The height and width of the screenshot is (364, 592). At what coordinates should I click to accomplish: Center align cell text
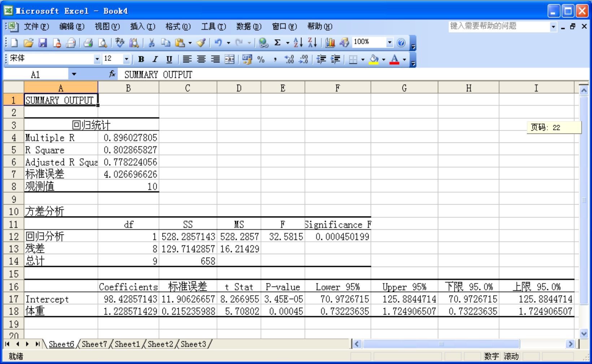201,59
